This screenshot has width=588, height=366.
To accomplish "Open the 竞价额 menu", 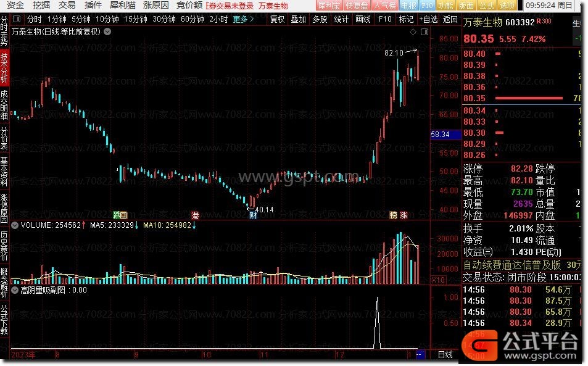I will tap(189, 6).
